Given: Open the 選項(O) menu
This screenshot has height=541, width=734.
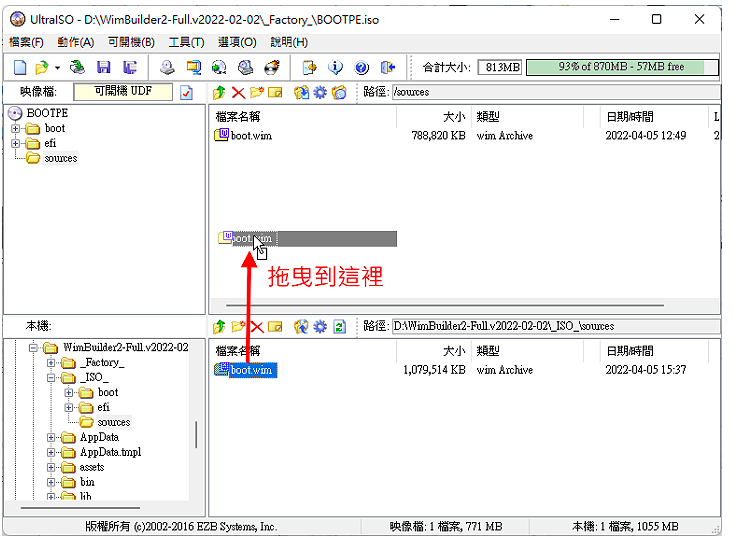Looking at the screenshot, I should pyautogui.click(x=237, y=42).
